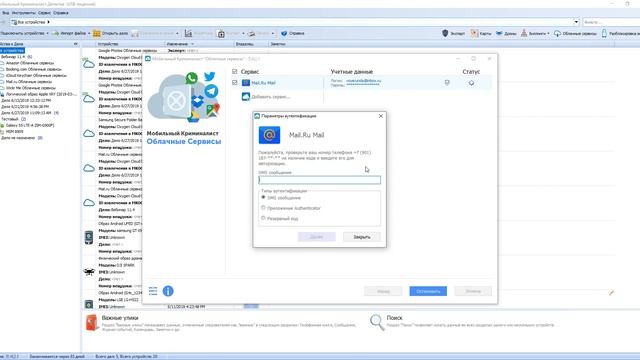This screenshot has width=640, height=360.
Task: Expand the Импорт файла dropdown arrow
Action: (x=89, y=33)
